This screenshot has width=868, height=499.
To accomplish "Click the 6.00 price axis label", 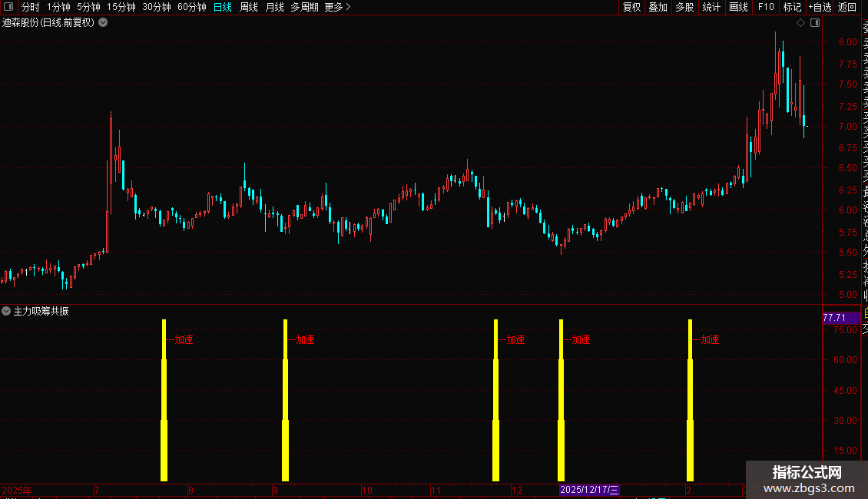I will click(x=847, y=210).
